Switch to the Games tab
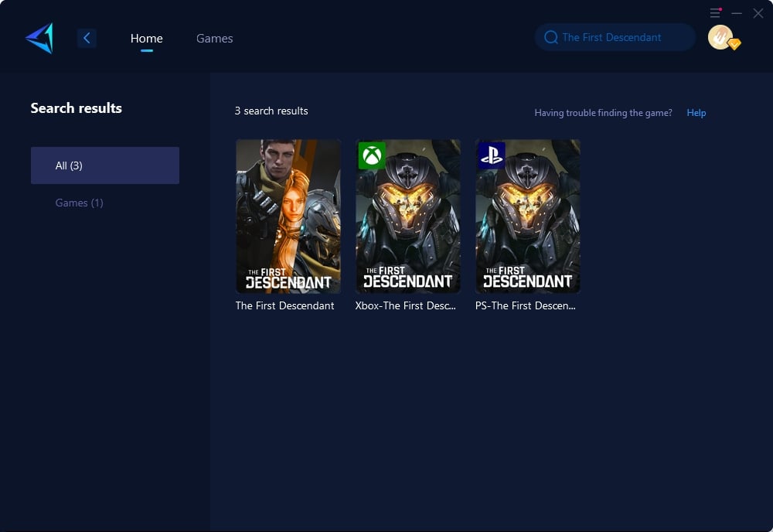 214,39
